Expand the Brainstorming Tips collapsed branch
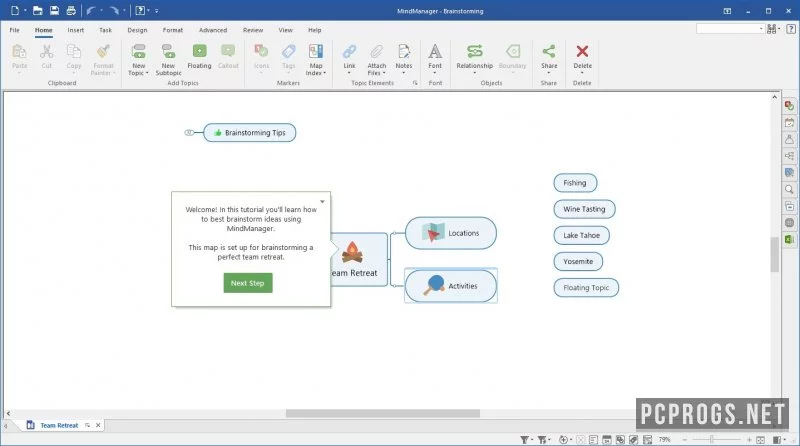 point(189,133)
